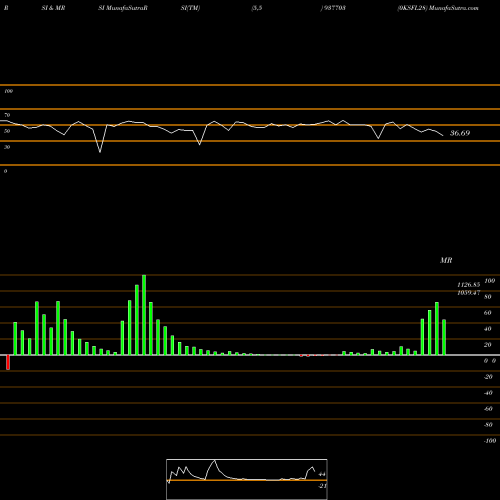Click the 1126.85 value label
Image resolution: width=500 pixels, height=500 pixels.
(468, 285)
